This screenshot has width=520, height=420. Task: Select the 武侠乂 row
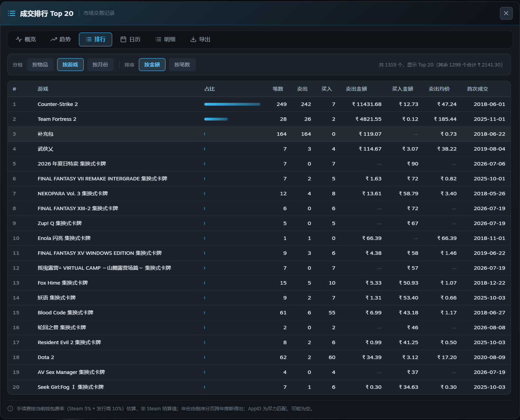(x=259, y=149)
